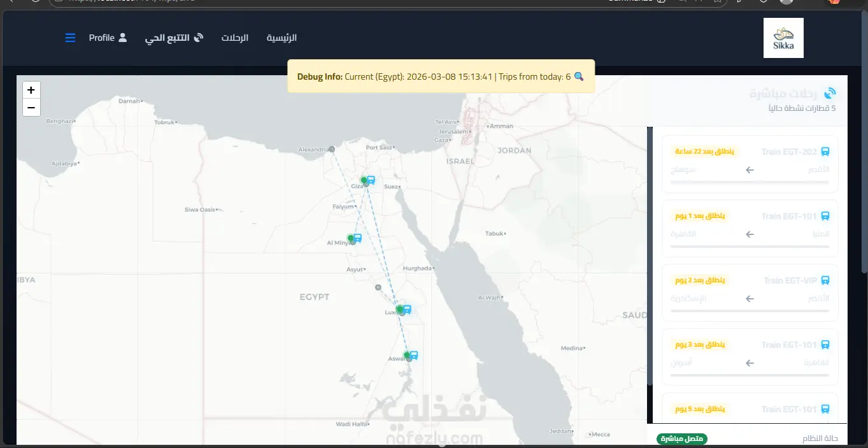The height and width of the screenshot is (448, 868).
Task: Click the 'ينطلق بعد 2 يوم' badge
Action: (700, 280)
